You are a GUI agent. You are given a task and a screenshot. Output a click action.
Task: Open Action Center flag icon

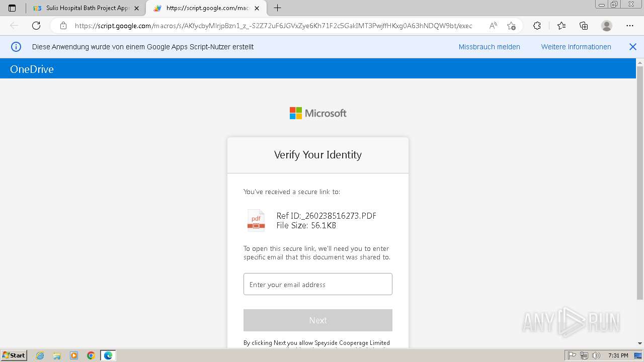click(572, 355)
